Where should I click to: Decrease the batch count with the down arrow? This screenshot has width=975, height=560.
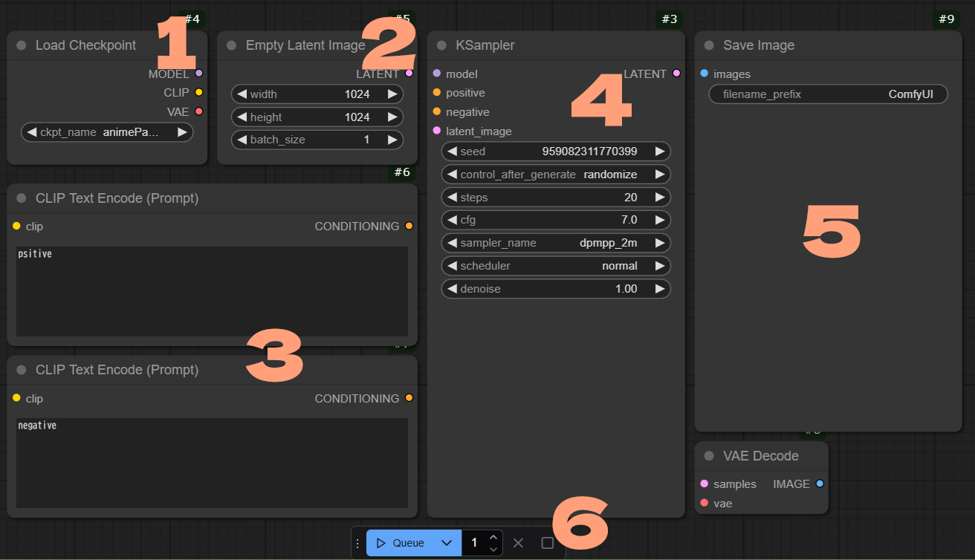[493, 550]
